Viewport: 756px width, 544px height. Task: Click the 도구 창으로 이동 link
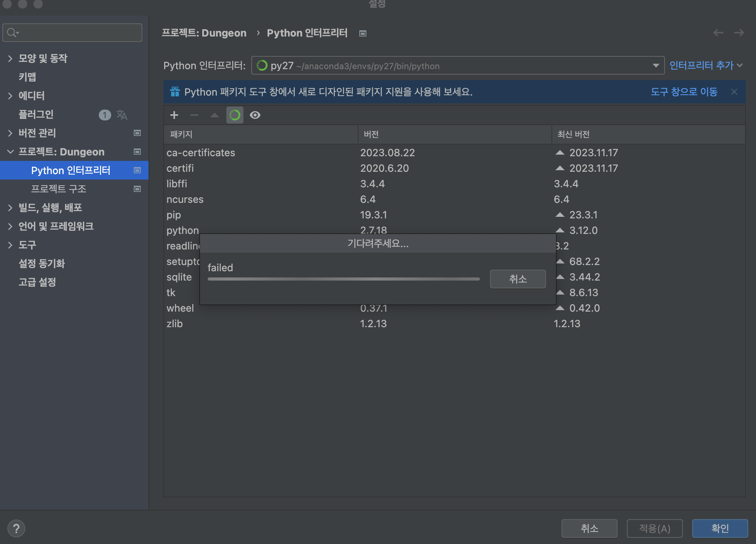pos(684,92)
